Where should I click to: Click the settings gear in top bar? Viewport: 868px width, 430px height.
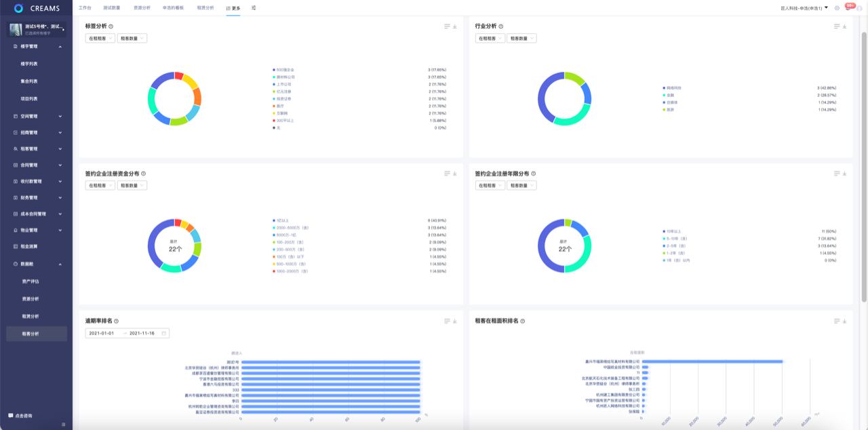(837, 8)
